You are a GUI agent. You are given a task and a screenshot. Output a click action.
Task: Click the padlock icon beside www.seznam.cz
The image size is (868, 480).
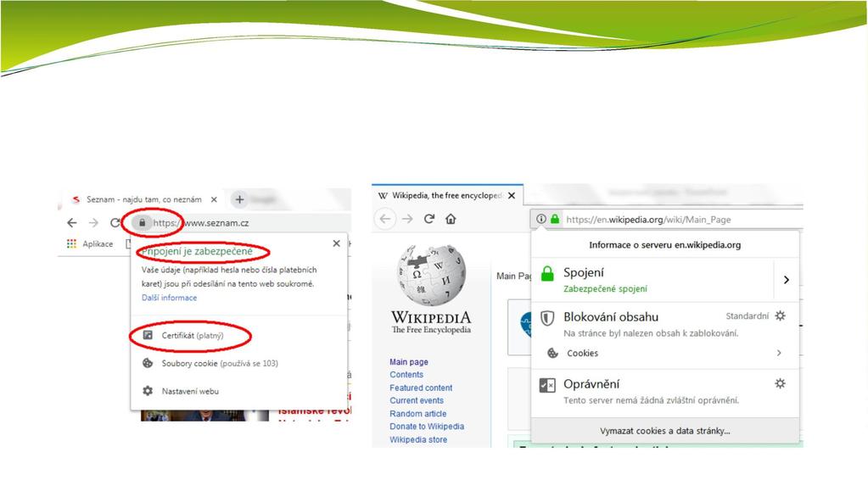(143, 223)
